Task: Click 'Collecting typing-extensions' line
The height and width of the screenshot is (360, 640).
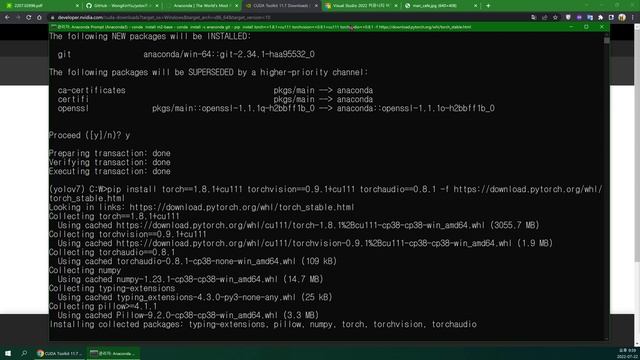Action: pyautogui.click(x=112, y=288)
